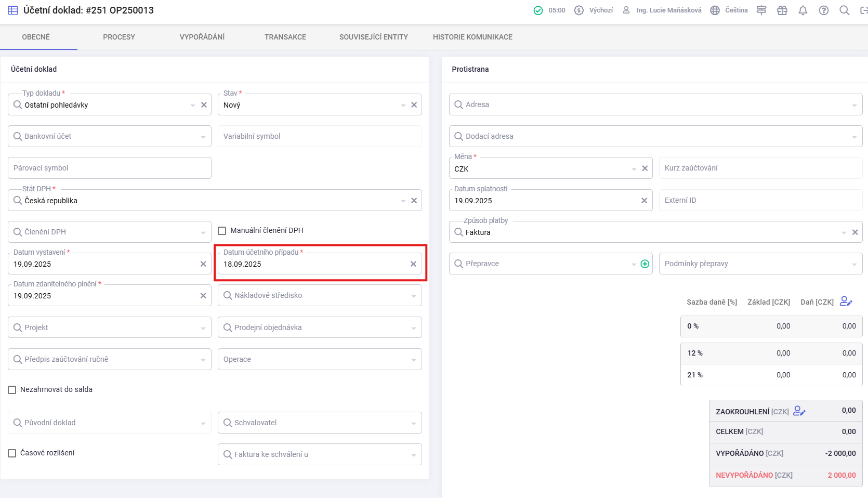Screen dimensions: 868x498
Task: Switch to the Transakce tab
Action: [x=285, y=37]
